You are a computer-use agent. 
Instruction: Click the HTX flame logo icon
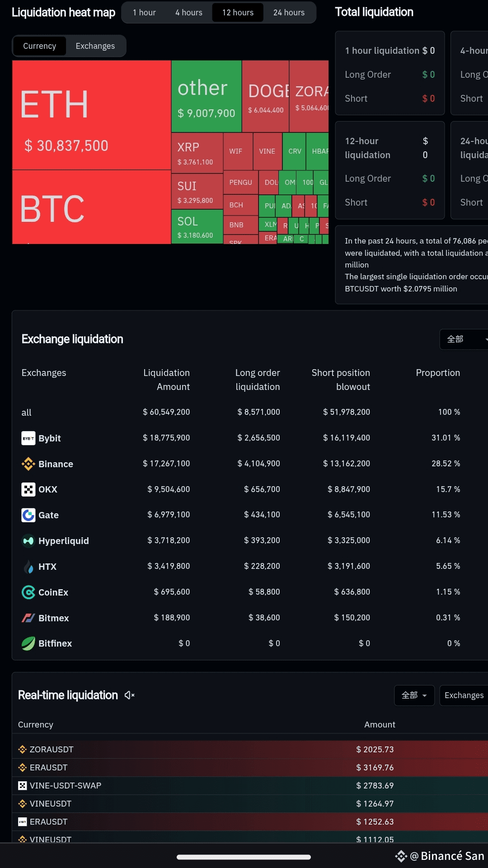point(28,567)
